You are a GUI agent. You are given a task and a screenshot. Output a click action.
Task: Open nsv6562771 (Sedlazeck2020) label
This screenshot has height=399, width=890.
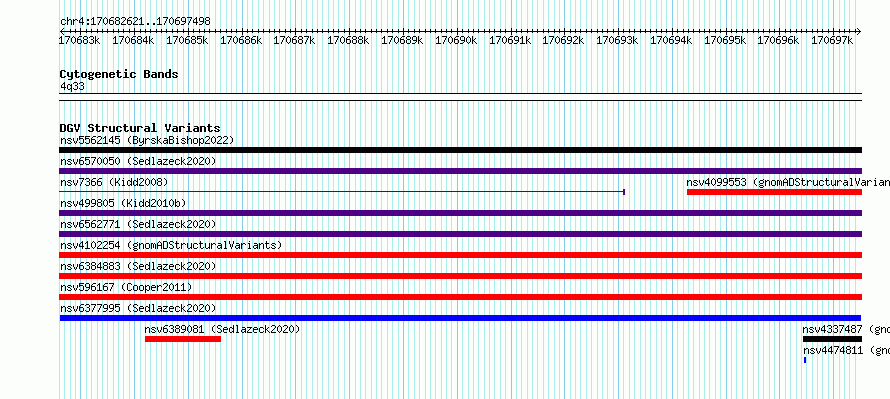138,224
